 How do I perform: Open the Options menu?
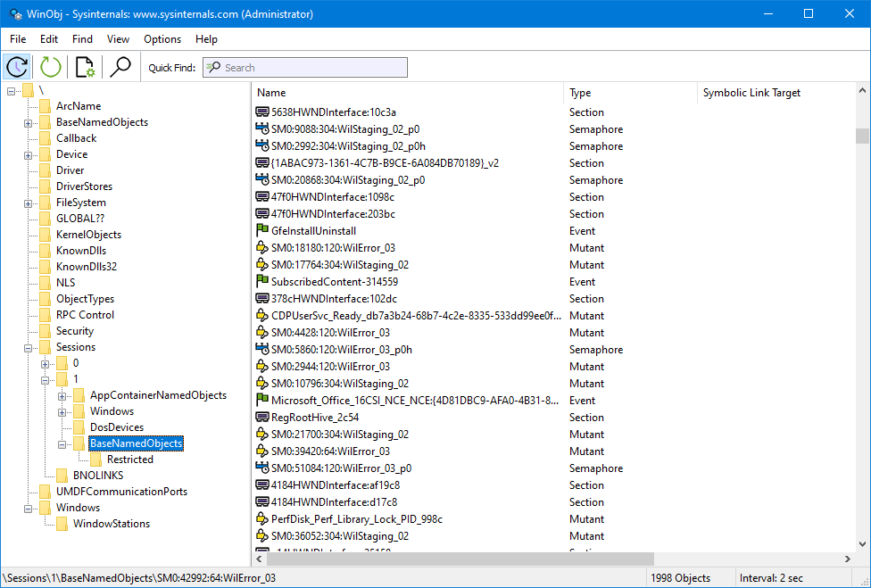coord(162,38)
